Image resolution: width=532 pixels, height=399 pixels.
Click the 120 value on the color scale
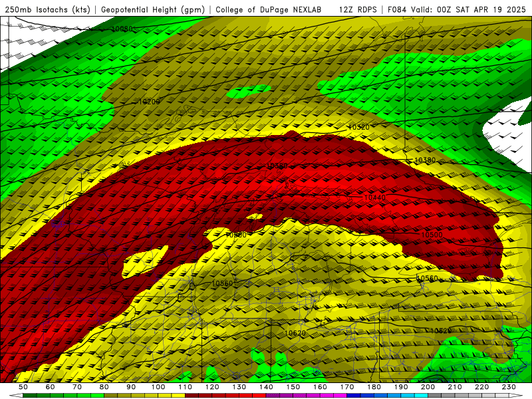[212, 387]
